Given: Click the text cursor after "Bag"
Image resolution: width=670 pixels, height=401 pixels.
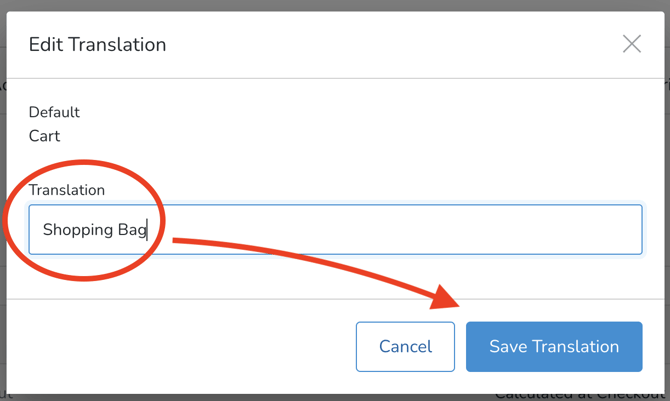Looking at the screenshot, I should [148, 230].
